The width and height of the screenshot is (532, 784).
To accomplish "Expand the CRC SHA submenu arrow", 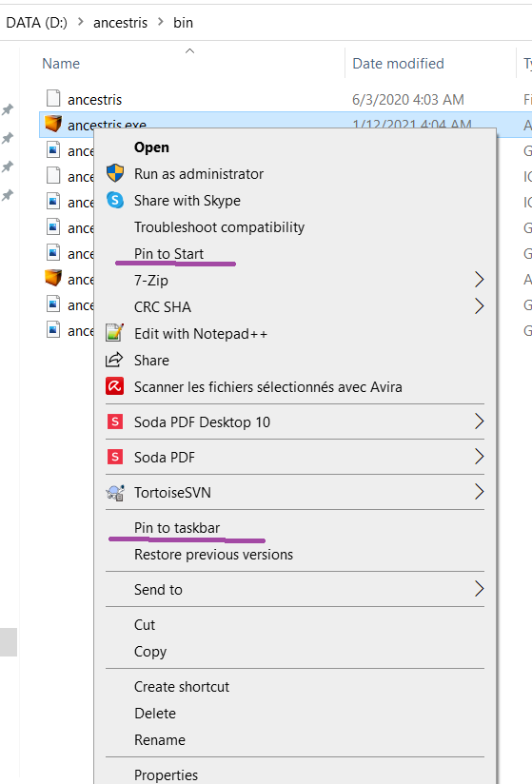I will click(479, 306).
